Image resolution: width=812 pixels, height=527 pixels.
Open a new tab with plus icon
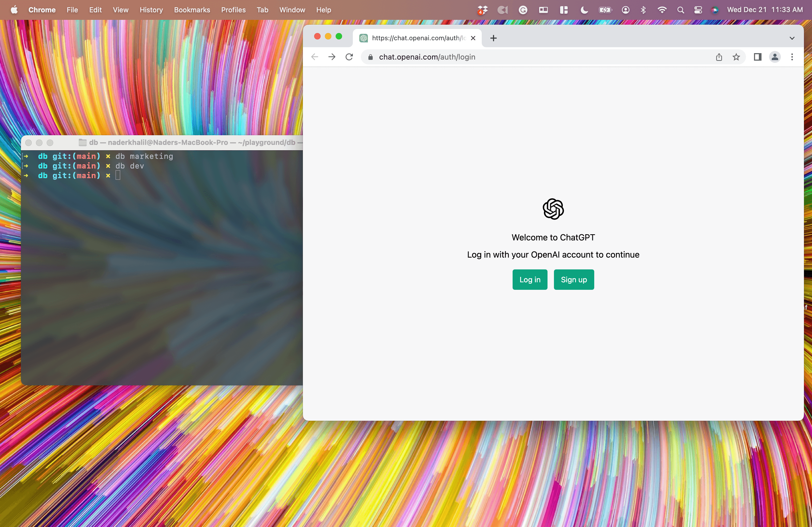coord(493,38)
